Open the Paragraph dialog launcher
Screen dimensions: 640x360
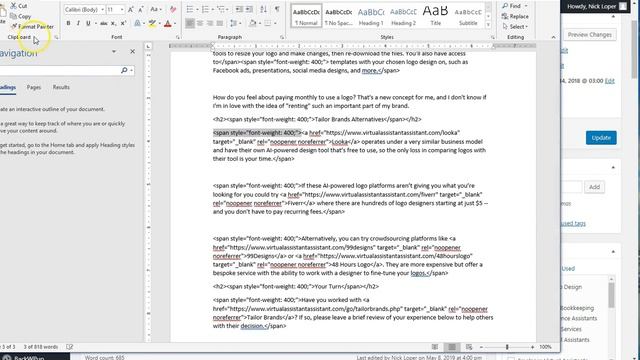(x=282, y=37)
